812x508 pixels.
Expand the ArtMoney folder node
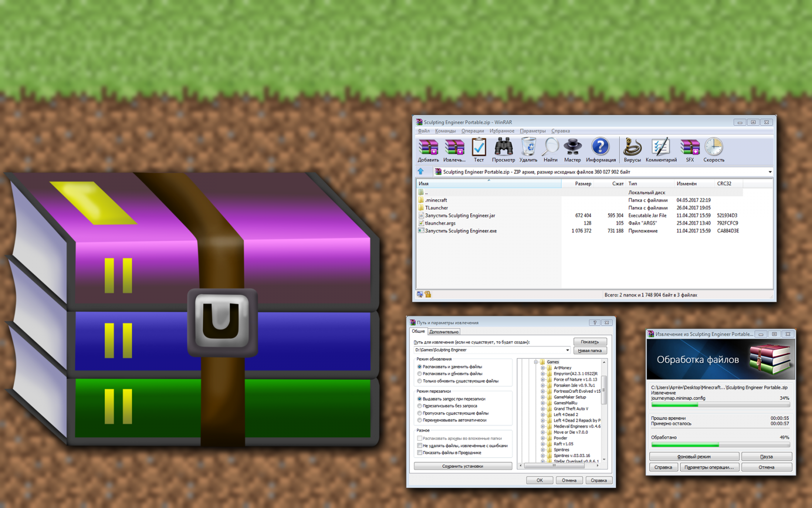(543, 368)
